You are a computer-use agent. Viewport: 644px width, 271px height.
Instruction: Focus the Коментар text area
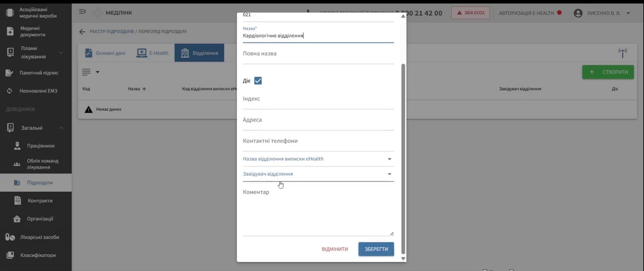(318, 211)
